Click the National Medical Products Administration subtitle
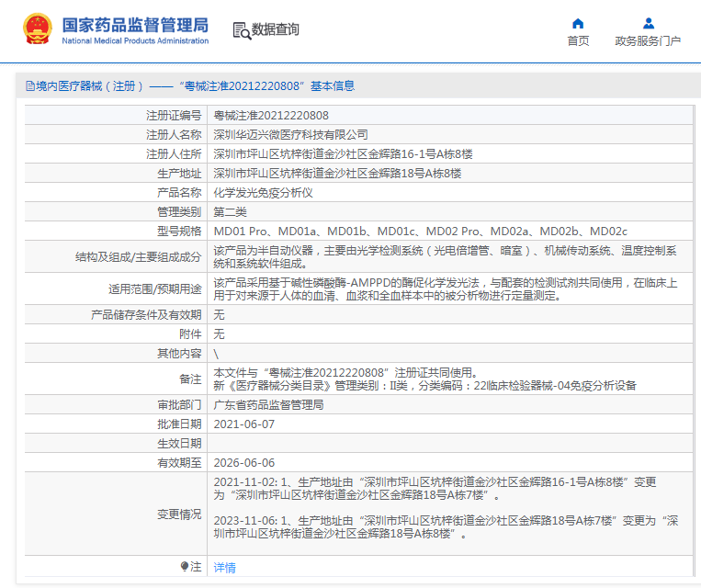The image size is (701, 588). (x=135, y=41)
